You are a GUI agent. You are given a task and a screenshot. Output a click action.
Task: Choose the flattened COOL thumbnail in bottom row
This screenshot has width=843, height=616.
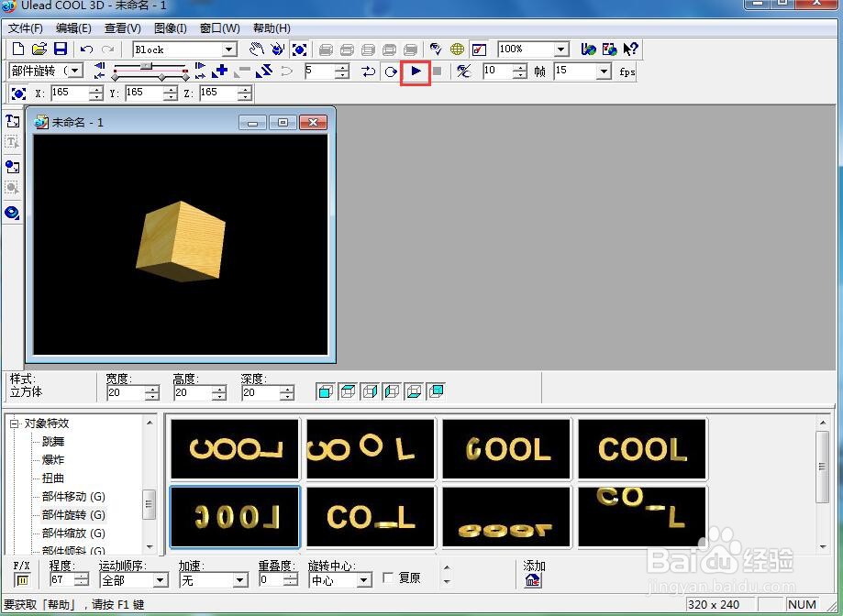click(x=505, y=517)
